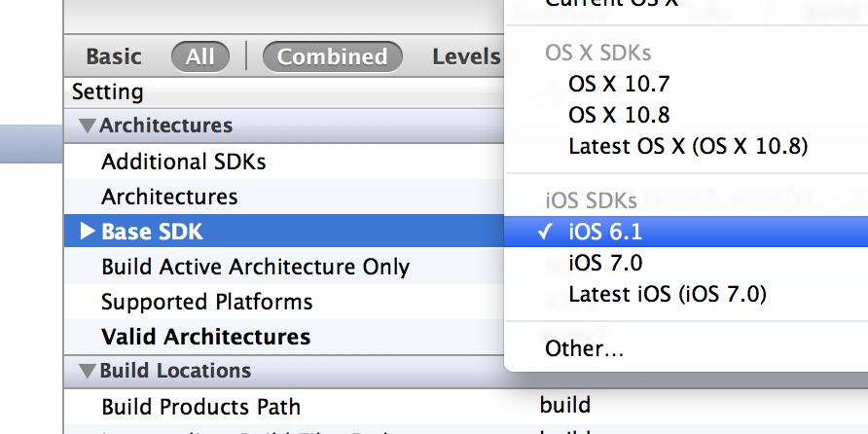
Task: Collapse the Architectures section triangle
Action: 88,126
